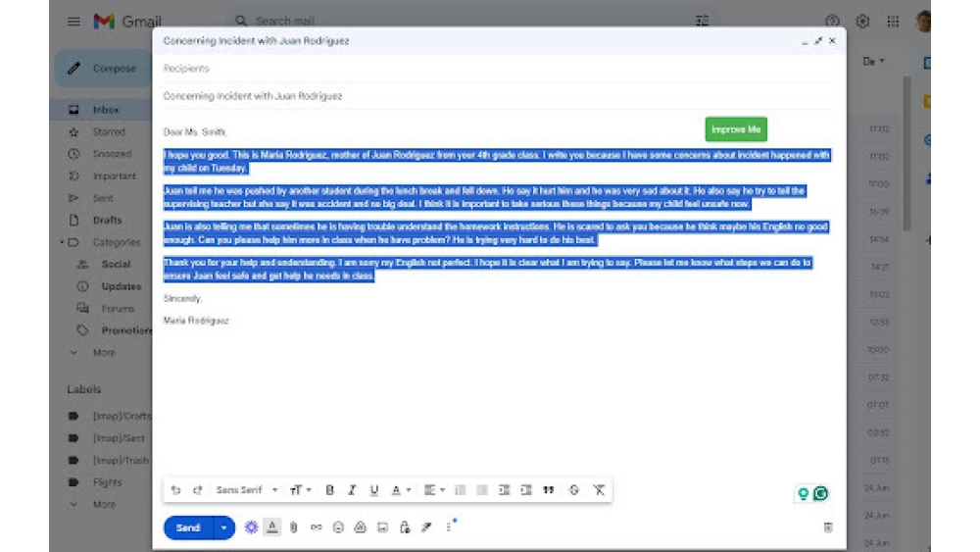Screen dimensions: 980x552
Task: Click the green lightbulb suggestion icon
Action: (804, 494)
